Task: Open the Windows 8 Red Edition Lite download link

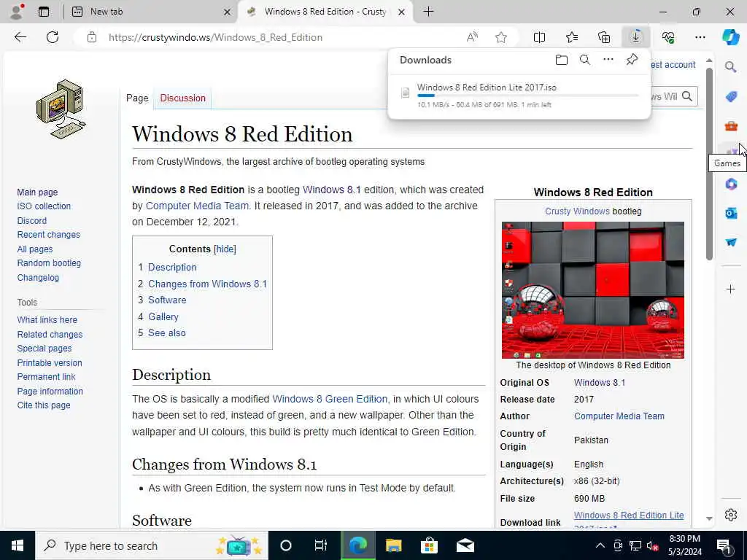Action: pos(628,516)
